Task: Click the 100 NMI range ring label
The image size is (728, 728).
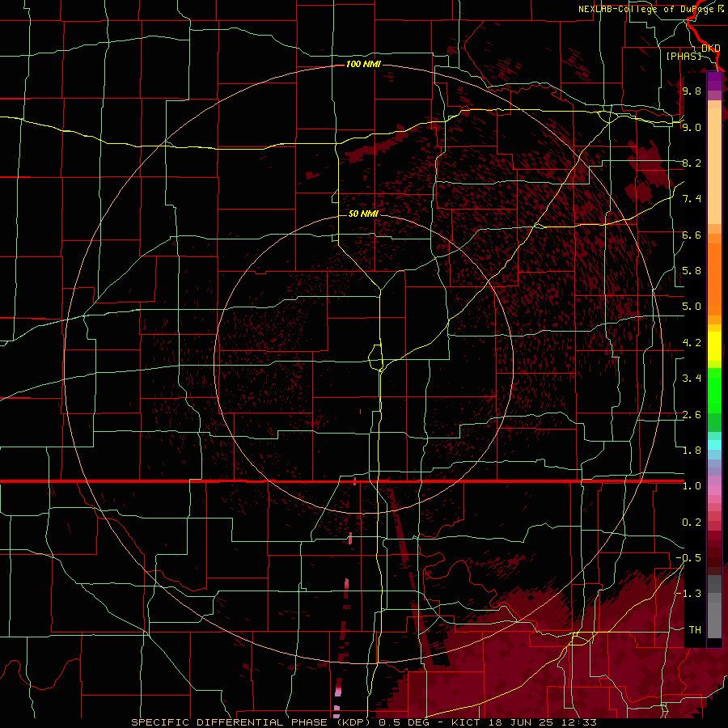Action: 363,64
